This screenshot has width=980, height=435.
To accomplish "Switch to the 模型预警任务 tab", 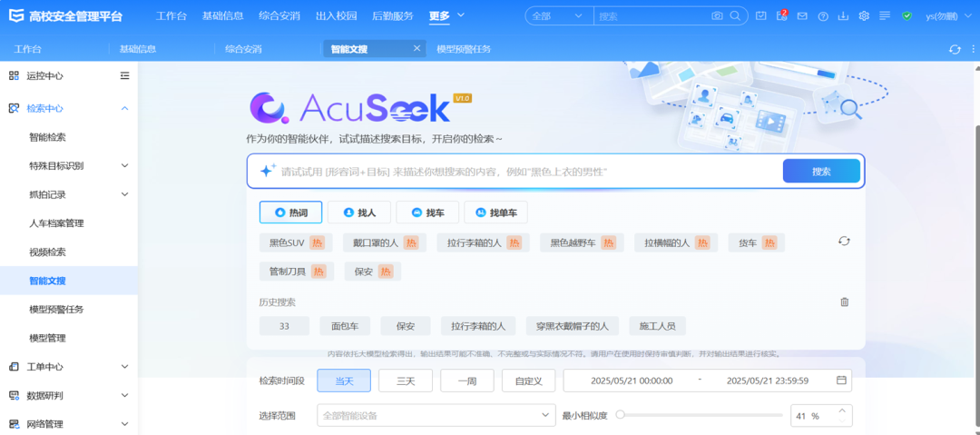I will pyautogui.click(x=464, y=49).
